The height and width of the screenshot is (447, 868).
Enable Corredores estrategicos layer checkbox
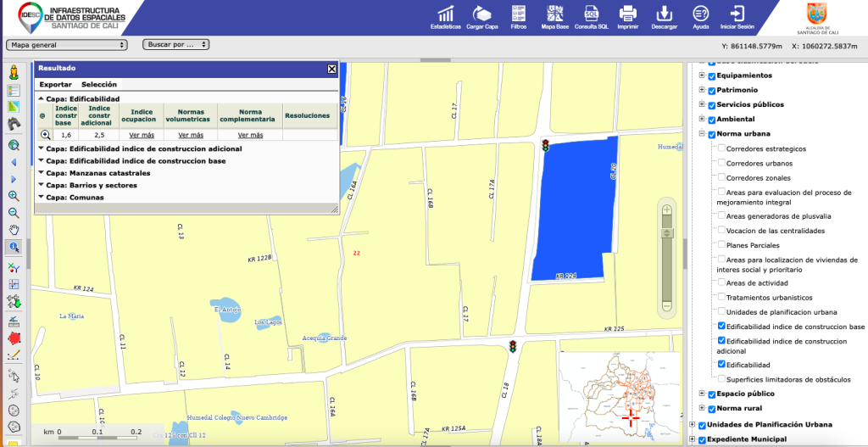[722, 148]
